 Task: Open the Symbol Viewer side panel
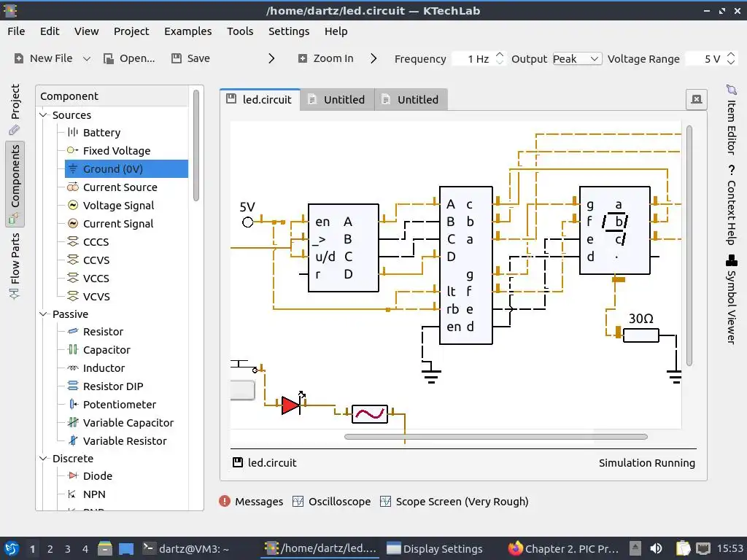(731, 299)
